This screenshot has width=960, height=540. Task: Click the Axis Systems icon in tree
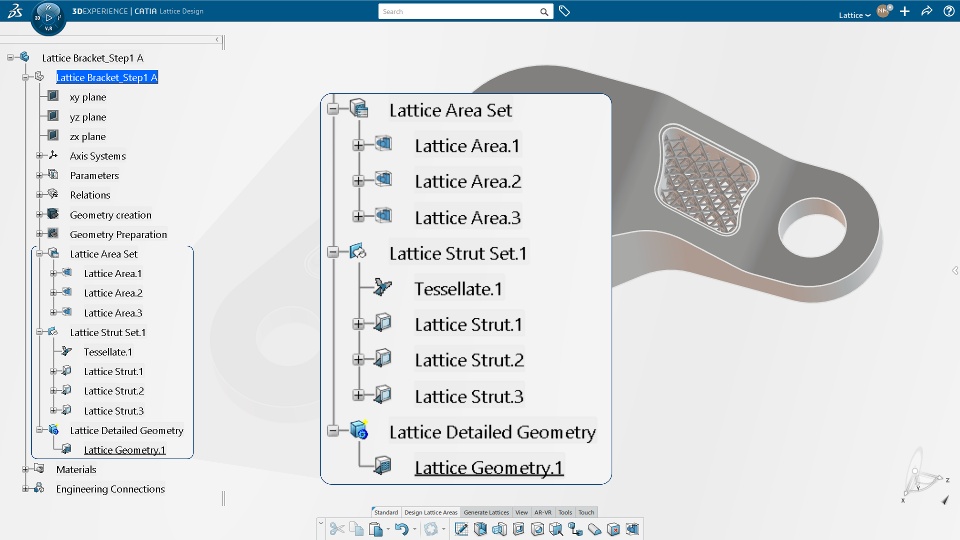53,156
